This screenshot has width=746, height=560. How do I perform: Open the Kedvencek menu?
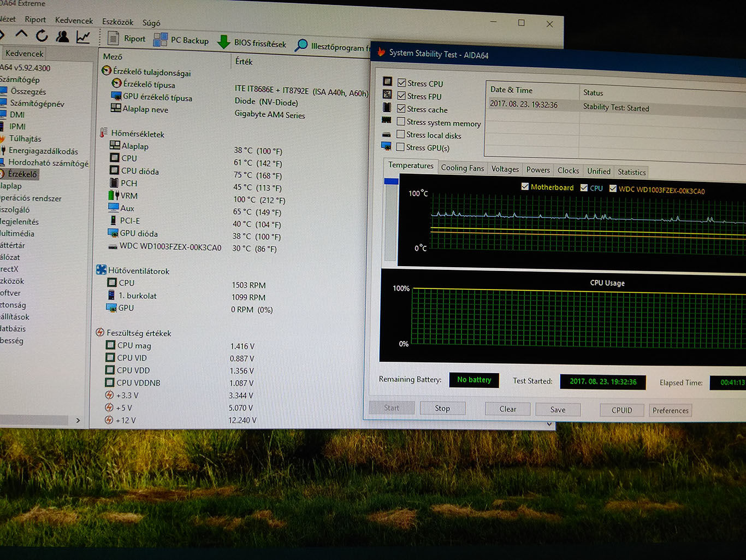(74, 21)
